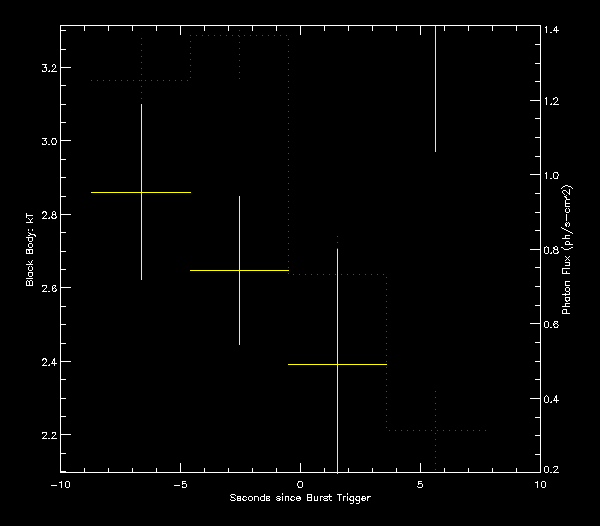Select the 3.0 tick label on left axis
This screenshot has width=600, height=526.
click(x=44, y=141)
